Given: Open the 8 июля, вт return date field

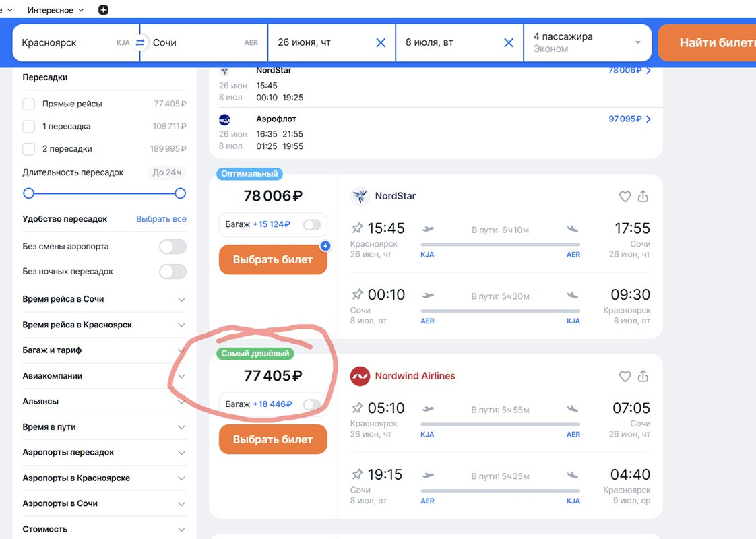Looking at the screenshot, I should 460,43.
